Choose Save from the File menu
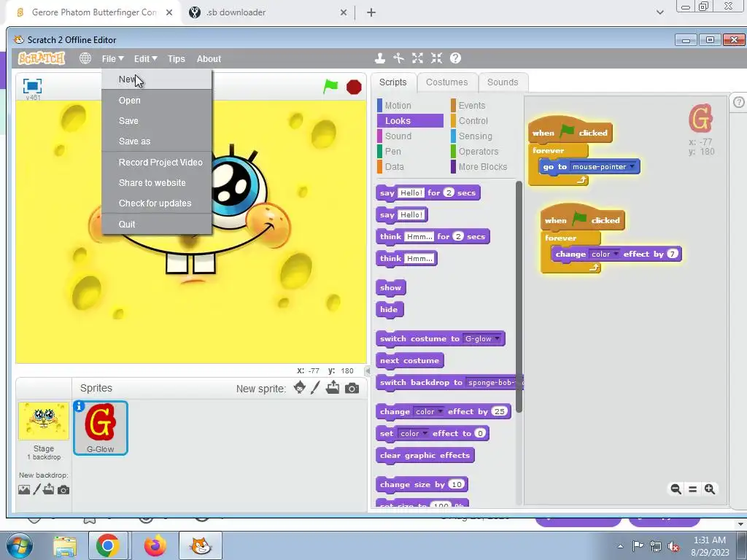This screenshot has height=560, width=747. click(157, 121)
